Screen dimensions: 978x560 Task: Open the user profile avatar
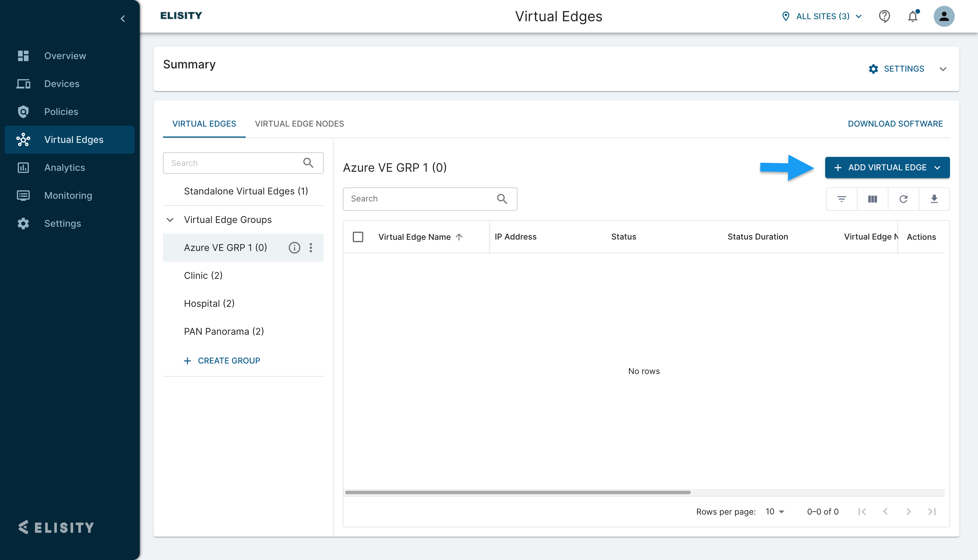coord(944,16)
